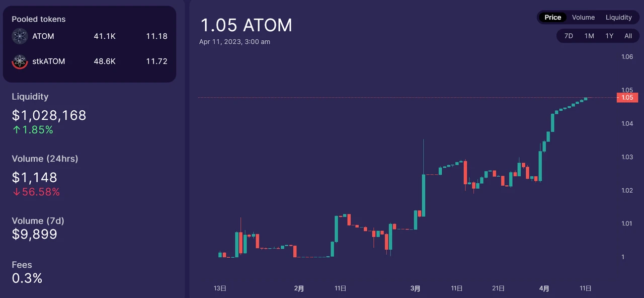The width and height of the screenshot is (644, 298).
Task: Click the Fees 0.3% value
Action: 27,278
